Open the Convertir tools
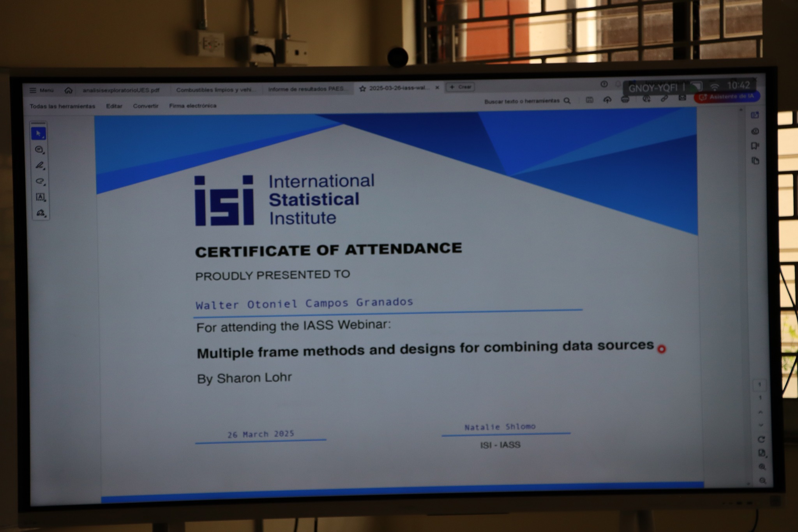The image size is (798, 532). point(146,106)
